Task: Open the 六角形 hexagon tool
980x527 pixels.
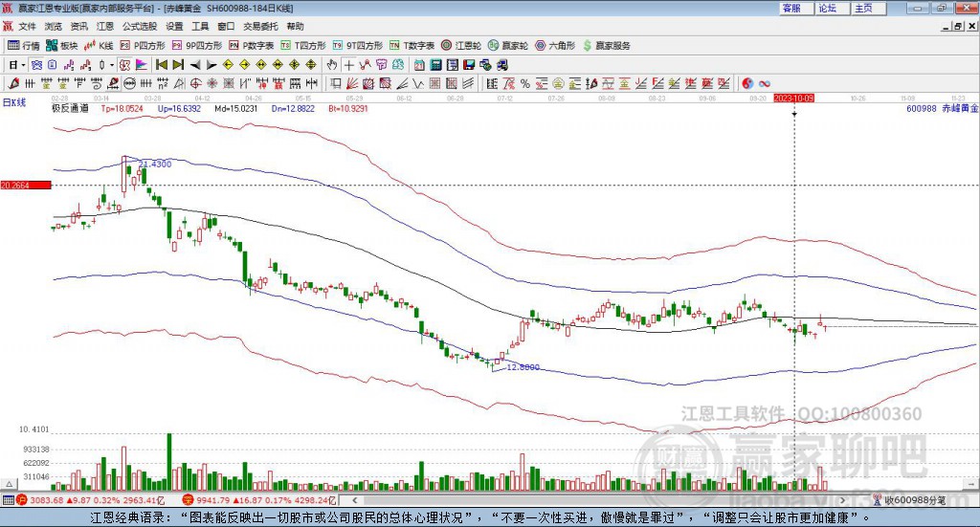Action: [555, 46]
